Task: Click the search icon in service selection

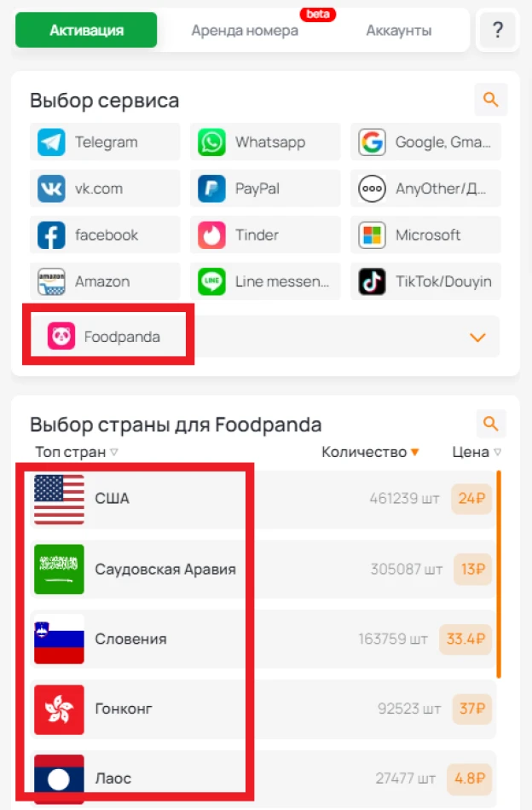Action: pyautogui.click(x=491, y=99)
